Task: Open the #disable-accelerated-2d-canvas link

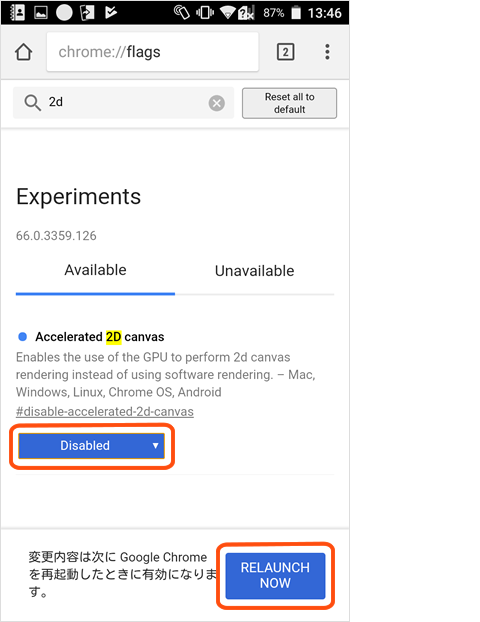Action: pos(105,411)
